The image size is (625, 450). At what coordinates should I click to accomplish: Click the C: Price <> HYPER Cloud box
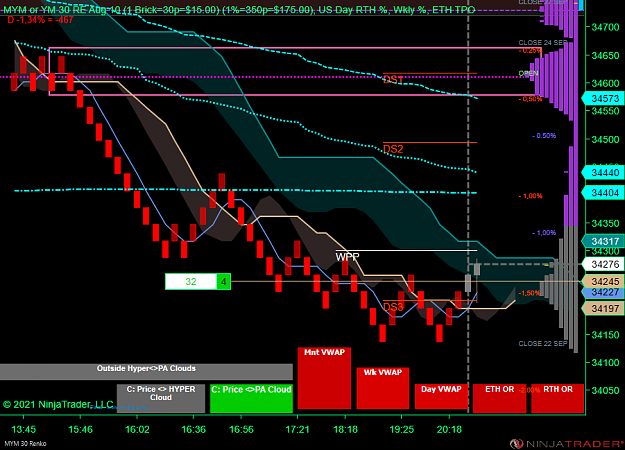(161, 398)
